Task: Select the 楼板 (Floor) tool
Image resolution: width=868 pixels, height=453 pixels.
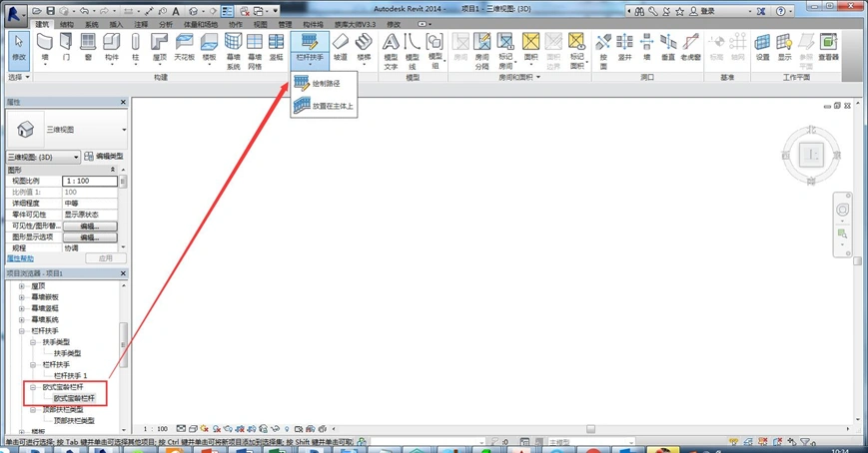Action: pos(209,48)
